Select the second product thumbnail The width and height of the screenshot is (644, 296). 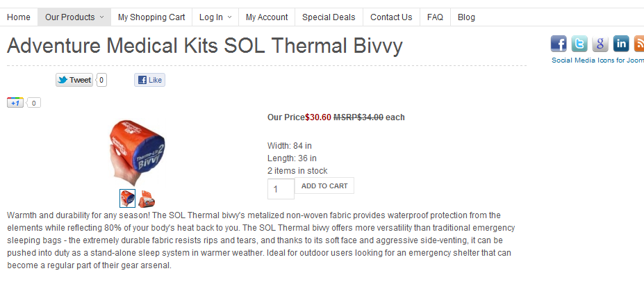point(147,199)
